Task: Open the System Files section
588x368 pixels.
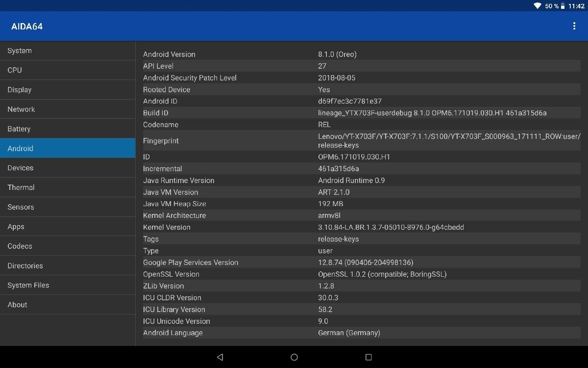Action: pos(68,285)
